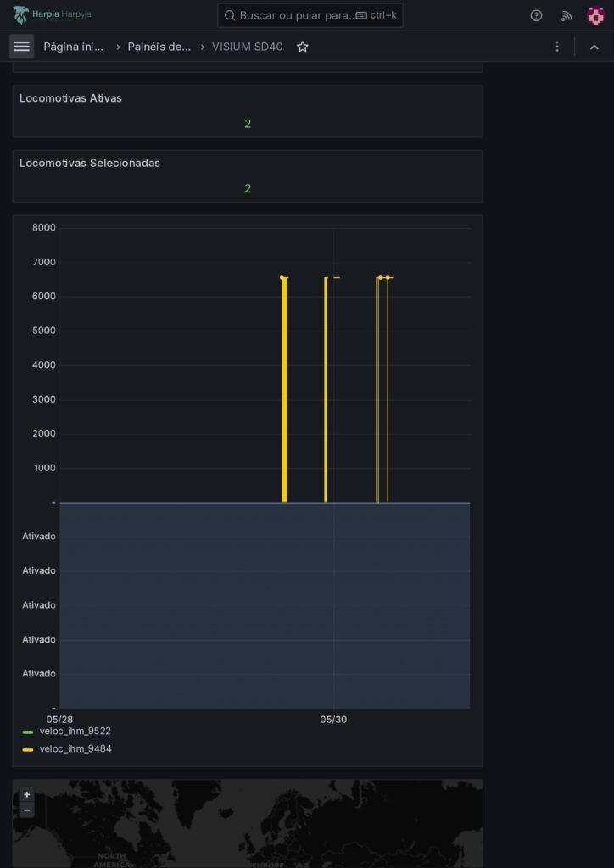Open the help question mark icon

[536, 15]
